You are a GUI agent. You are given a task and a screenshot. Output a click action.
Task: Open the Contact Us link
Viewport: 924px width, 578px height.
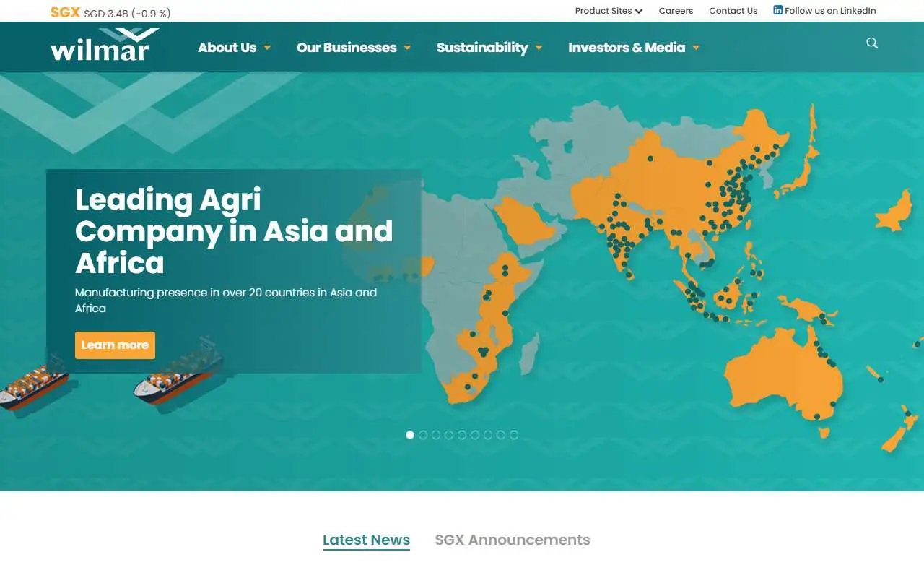click(733, 11)
